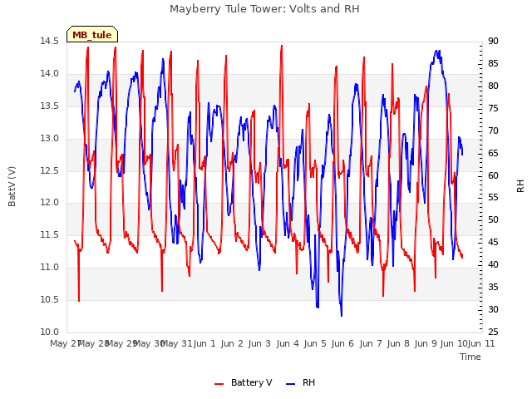
Task: Click the Jun 2 date label
Action: pos(232,343)
